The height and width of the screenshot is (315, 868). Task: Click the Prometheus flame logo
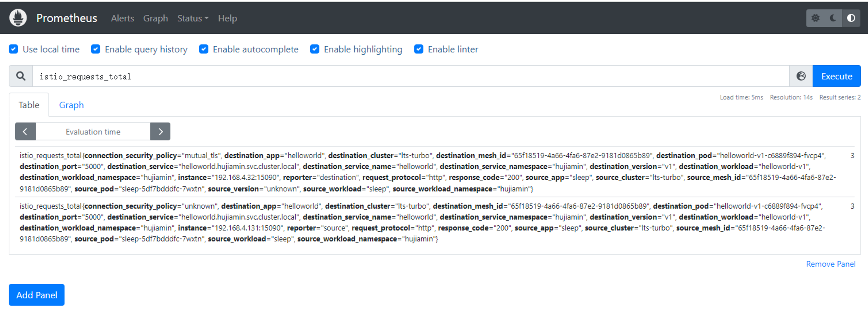coord(18,18)
